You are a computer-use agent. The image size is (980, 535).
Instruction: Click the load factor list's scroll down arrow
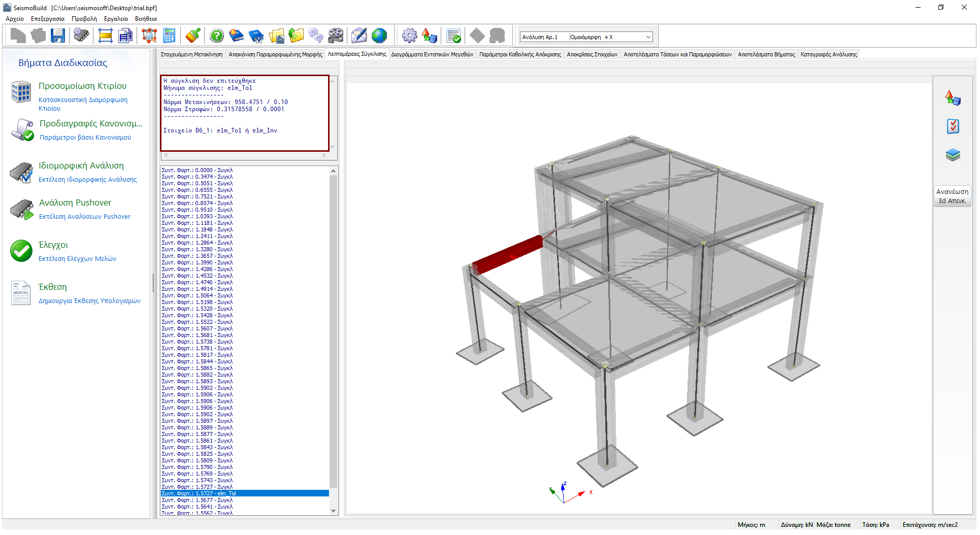334,511
